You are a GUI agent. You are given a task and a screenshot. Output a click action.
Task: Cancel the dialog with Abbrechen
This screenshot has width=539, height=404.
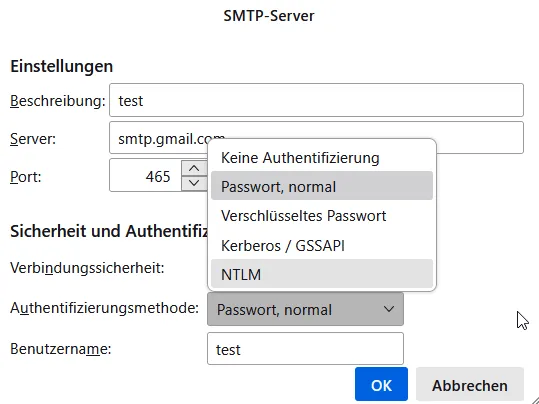[470, 385]
